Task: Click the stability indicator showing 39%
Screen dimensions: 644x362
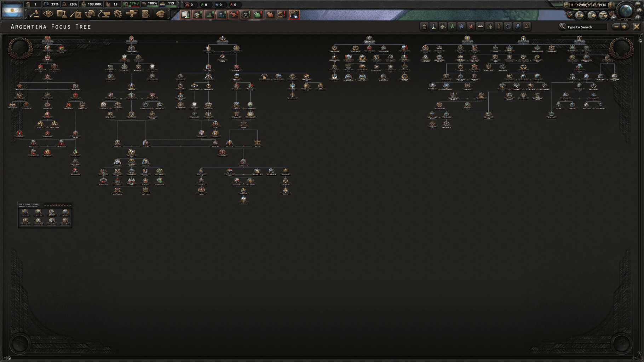Action: pos(51,4)
